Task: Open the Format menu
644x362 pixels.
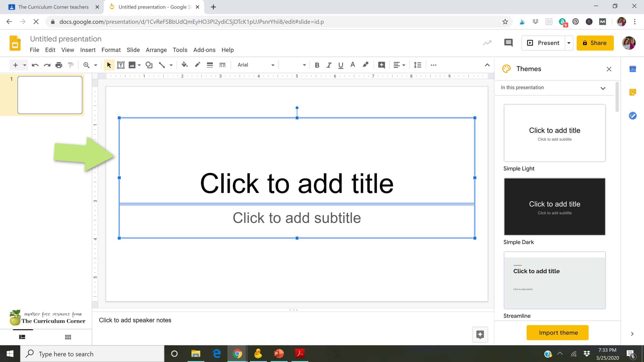Action: pyautogui.click(x=111, y=50)
